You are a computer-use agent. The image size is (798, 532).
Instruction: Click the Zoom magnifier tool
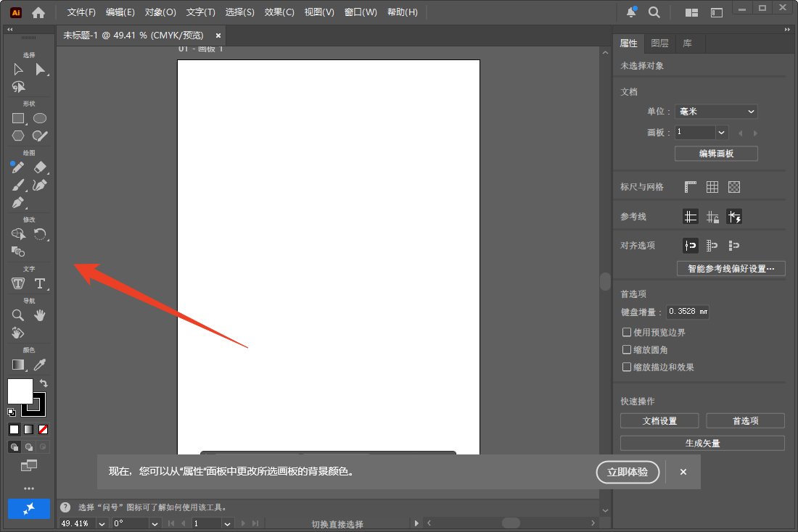tap(18, 315)
